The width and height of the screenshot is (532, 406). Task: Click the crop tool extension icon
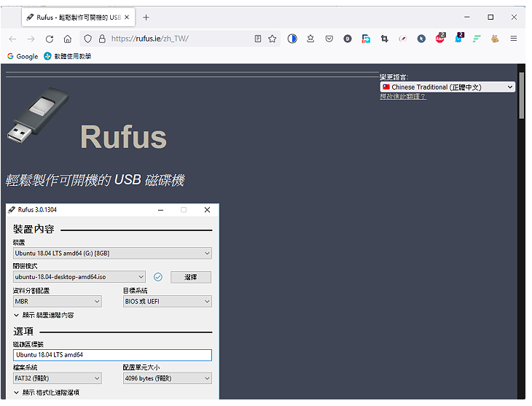pyautogui.click(x=384, y=39)
